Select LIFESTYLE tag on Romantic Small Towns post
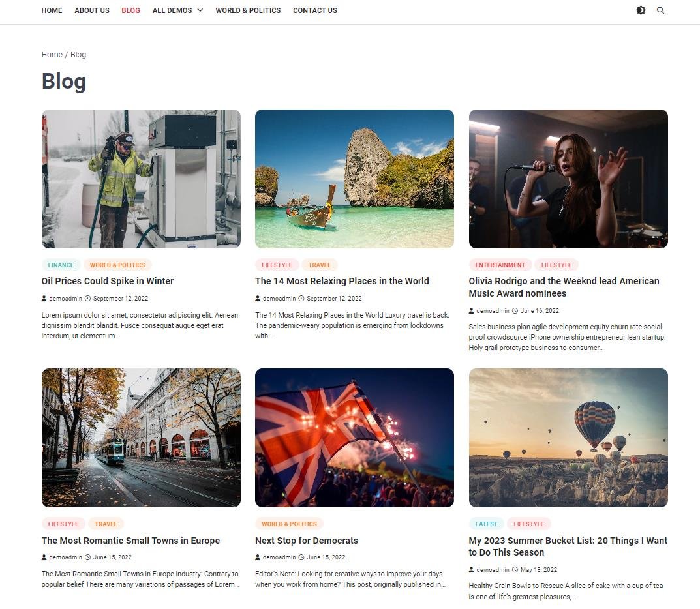The width and height of the screenshot is (700, 609). (63, 524)
